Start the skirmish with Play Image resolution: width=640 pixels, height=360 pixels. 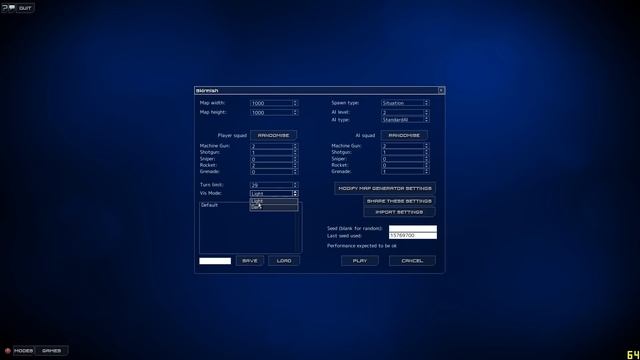360,261
